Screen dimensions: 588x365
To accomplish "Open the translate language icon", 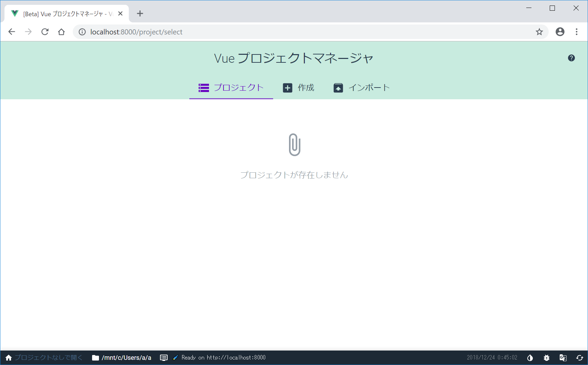I will tap(563, 358).
